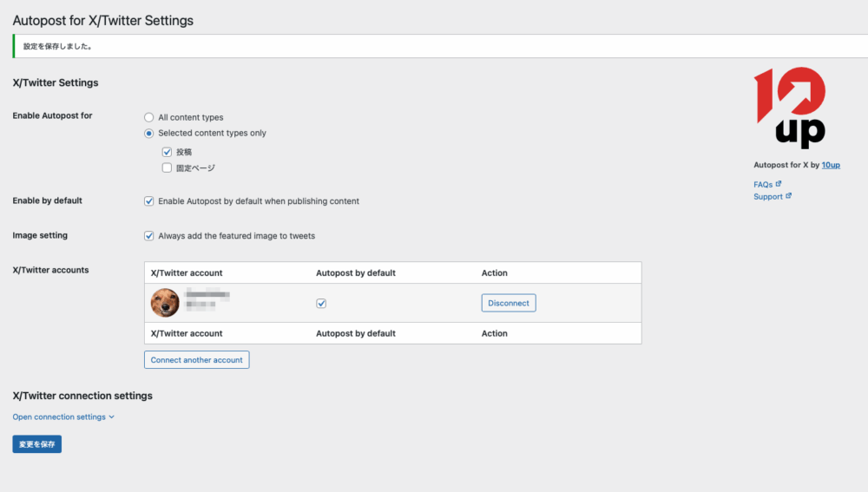Viewport: 868px width, 492px height.
Task: Uncheck the 投稿 content type checkbox
Action: click(167, 152)
